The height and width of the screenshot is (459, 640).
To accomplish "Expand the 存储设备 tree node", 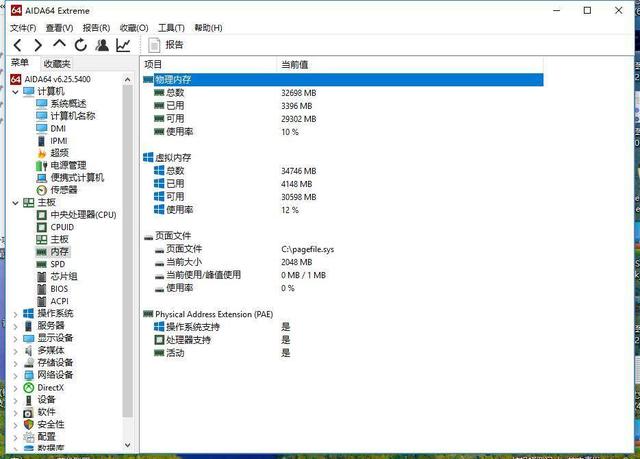I will [x=15, y=363].
